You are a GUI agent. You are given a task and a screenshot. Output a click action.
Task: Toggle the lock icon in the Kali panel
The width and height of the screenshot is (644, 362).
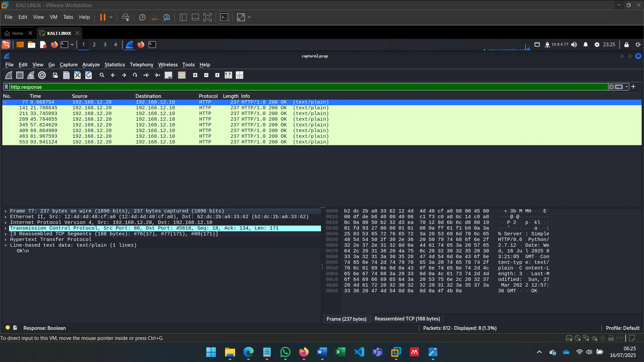pos(626,45)
